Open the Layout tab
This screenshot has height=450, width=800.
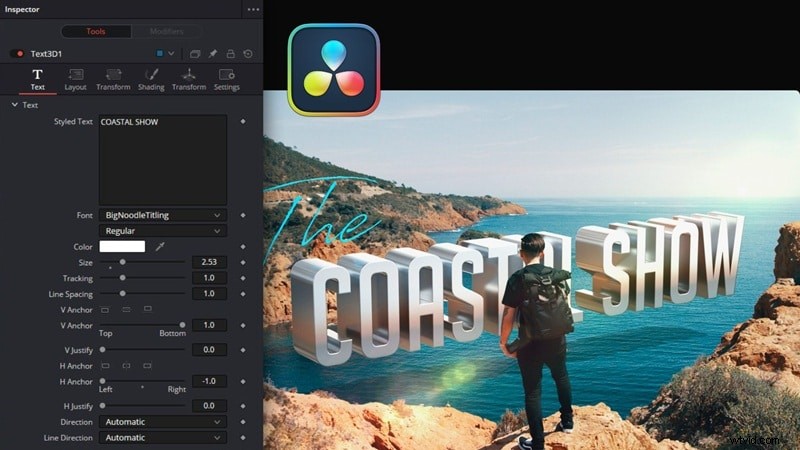(76, 80)
